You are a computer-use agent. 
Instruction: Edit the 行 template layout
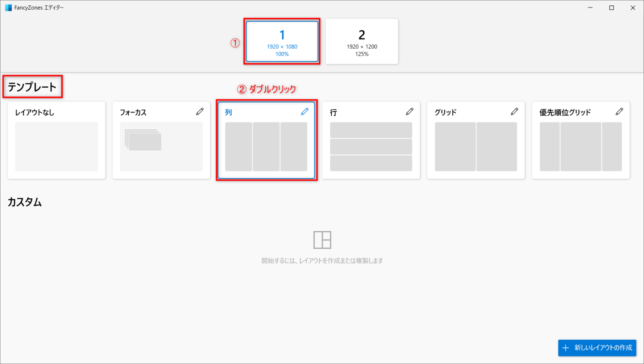[410, 111]
